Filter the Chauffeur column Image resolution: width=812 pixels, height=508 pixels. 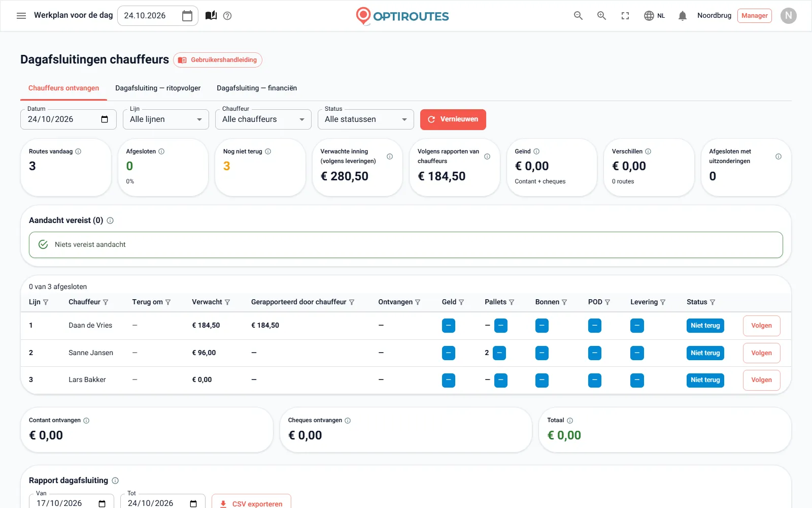pyautogui.click(x=106, y=302)
